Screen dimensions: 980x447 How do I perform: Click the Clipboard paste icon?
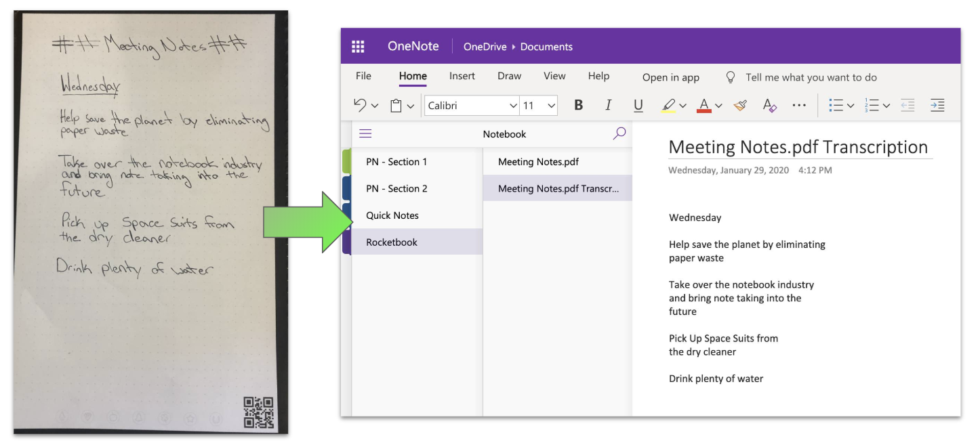click(396, 106)
